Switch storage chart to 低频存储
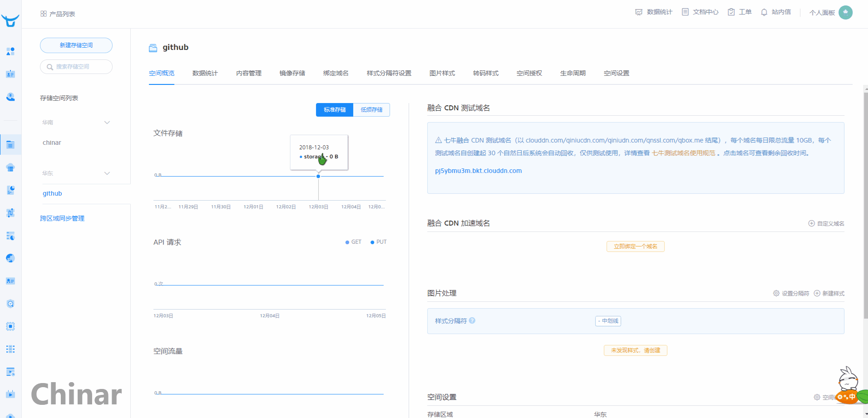The width and height of the screenshot is (868, 418). [371, 110]
